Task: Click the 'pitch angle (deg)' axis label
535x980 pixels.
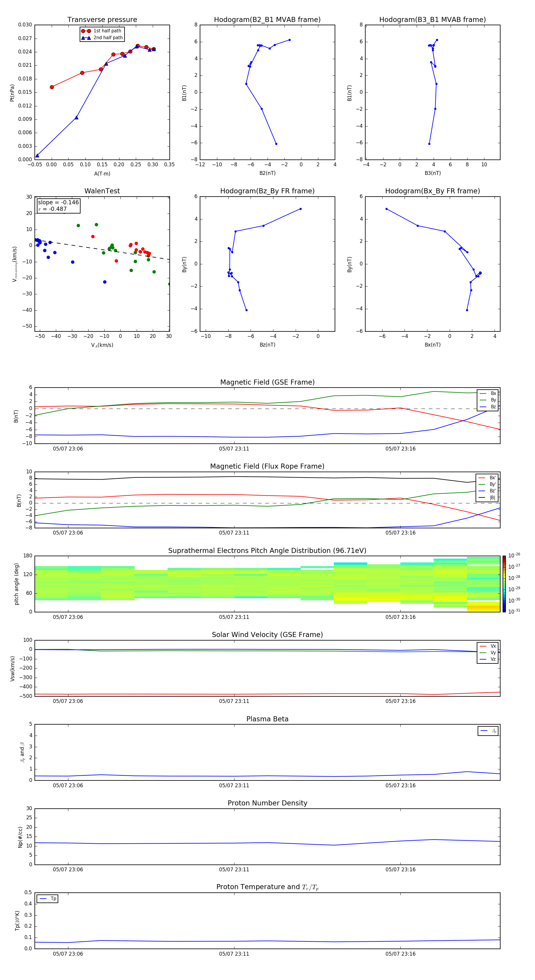Action: pos(16,584)
